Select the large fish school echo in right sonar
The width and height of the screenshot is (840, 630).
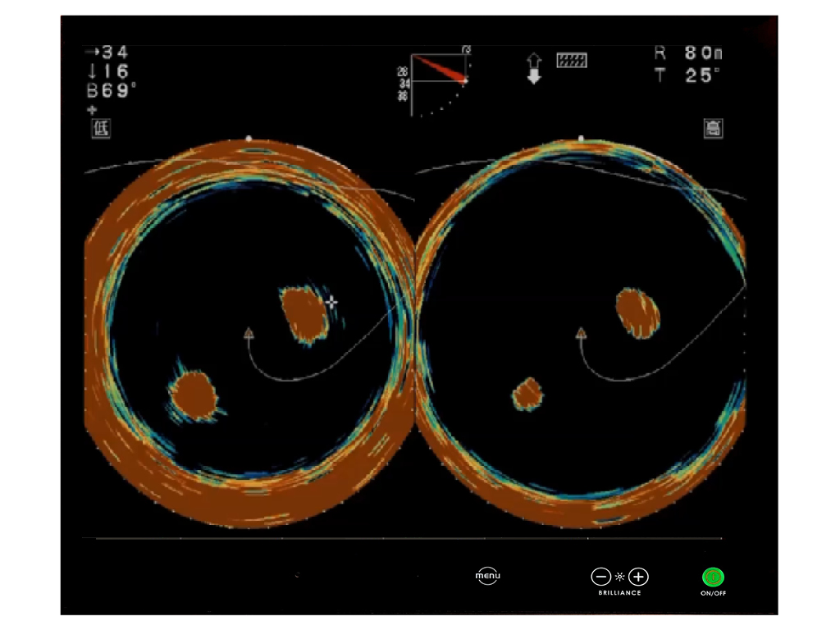coord(637,312)
